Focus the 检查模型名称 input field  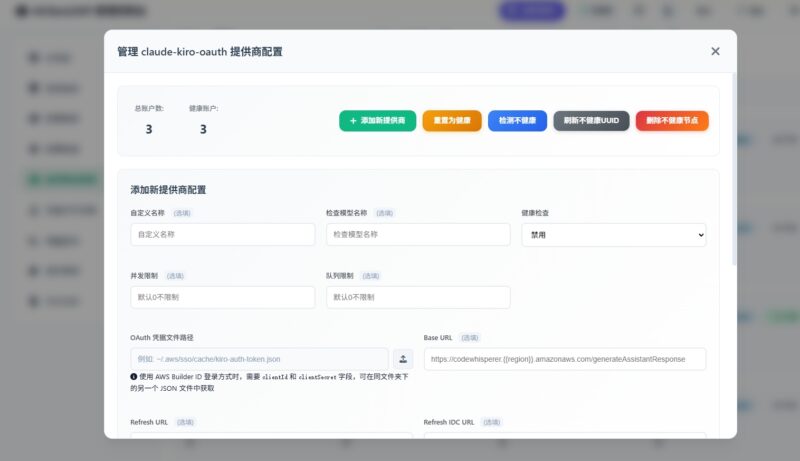pos(418,235)
